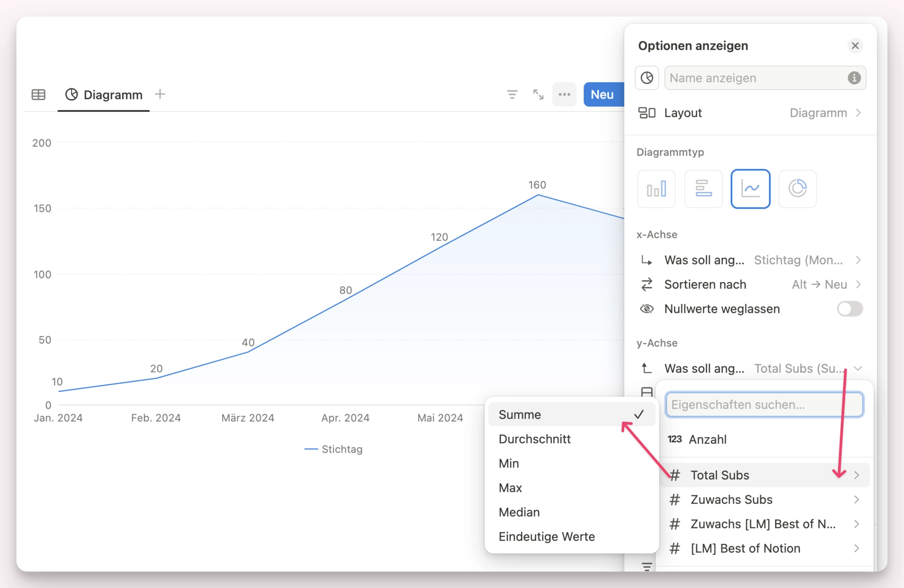
Task: Click the crossed-eye icon for Nullwerte
Action: click(647, 309)
